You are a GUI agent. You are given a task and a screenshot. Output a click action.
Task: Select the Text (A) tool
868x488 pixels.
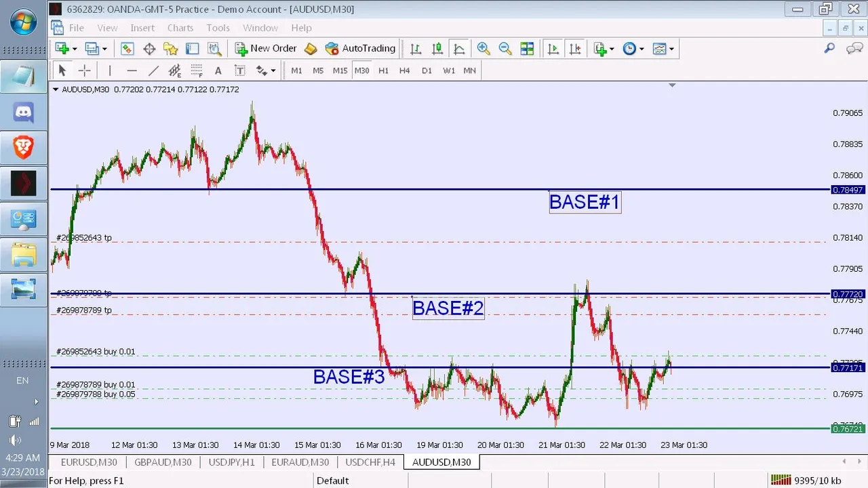(x=218, y=70)
